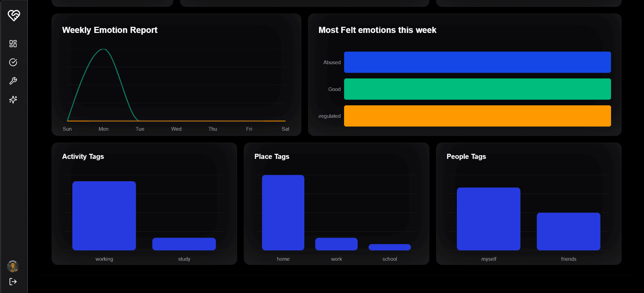Open the dashboard grid icon

pos(13,43)
